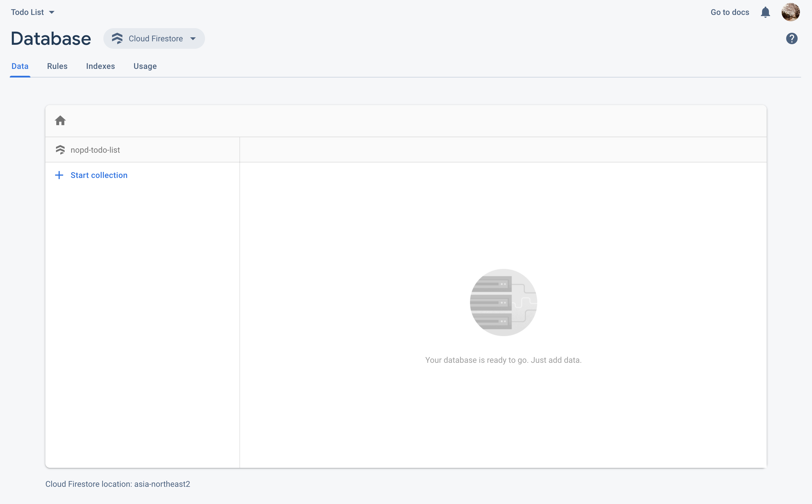Click Start collection link
The width and height of the screenshot is (812, 504).
pyautogui.click(x=99, y=175)
